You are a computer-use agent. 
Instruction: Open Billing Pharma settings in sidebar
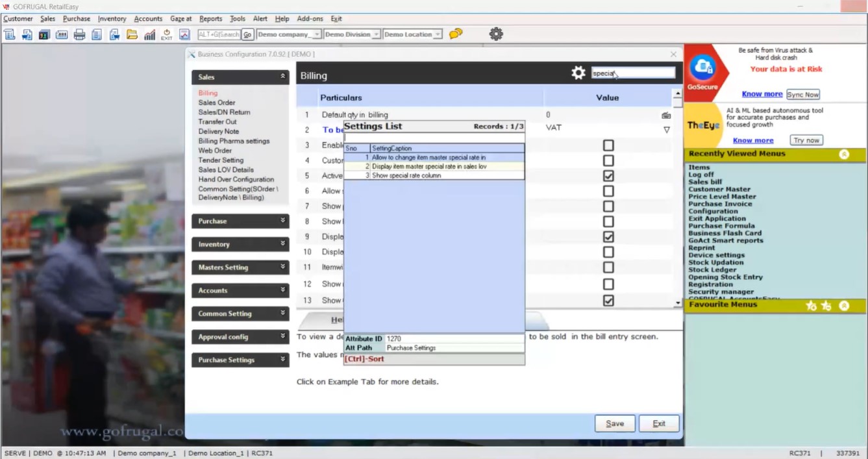click(234, 141)
